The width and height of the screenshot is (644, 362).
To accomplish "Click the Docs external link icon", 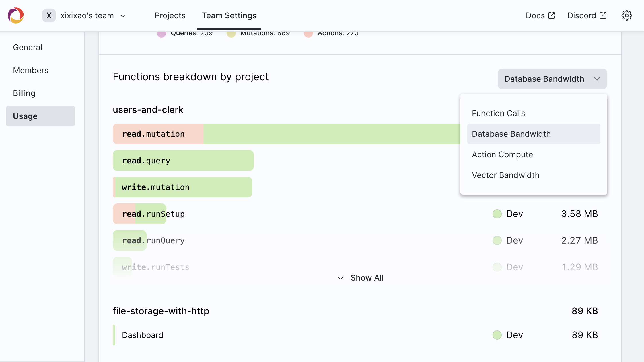I will (552, 15).
